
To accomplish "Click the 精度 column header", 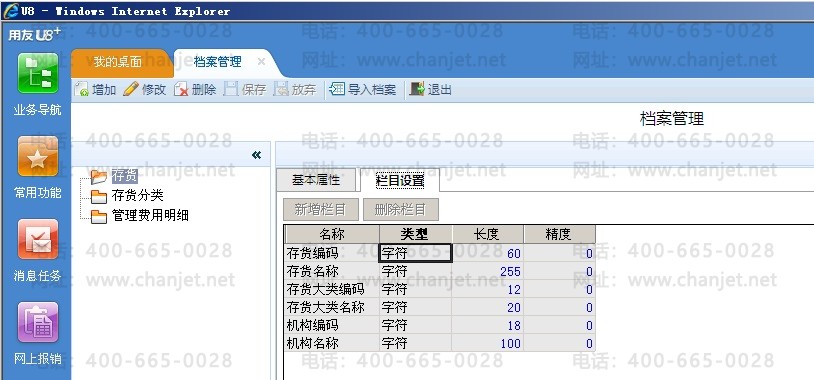I will coord(559,234).
